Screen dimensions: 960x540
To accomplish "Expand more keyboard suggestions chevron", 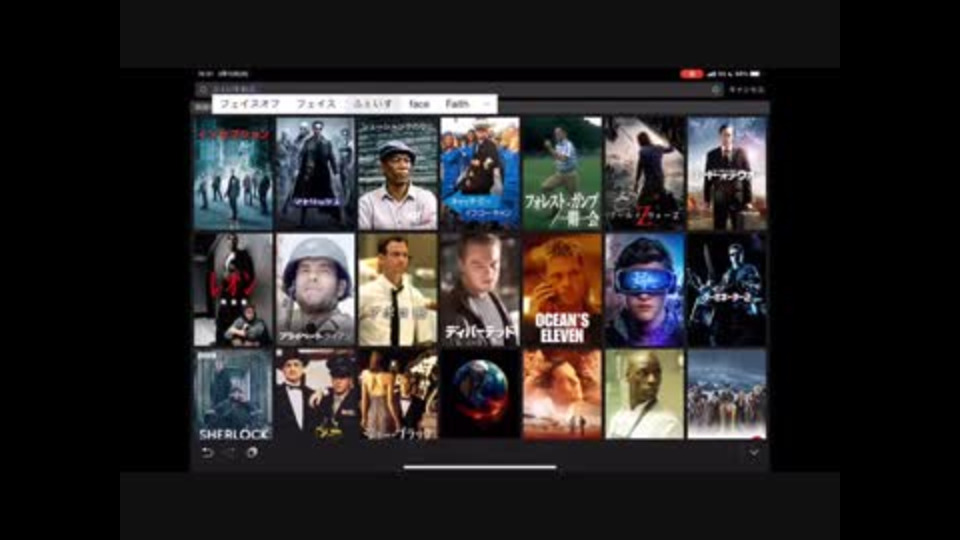I will 486,104.
